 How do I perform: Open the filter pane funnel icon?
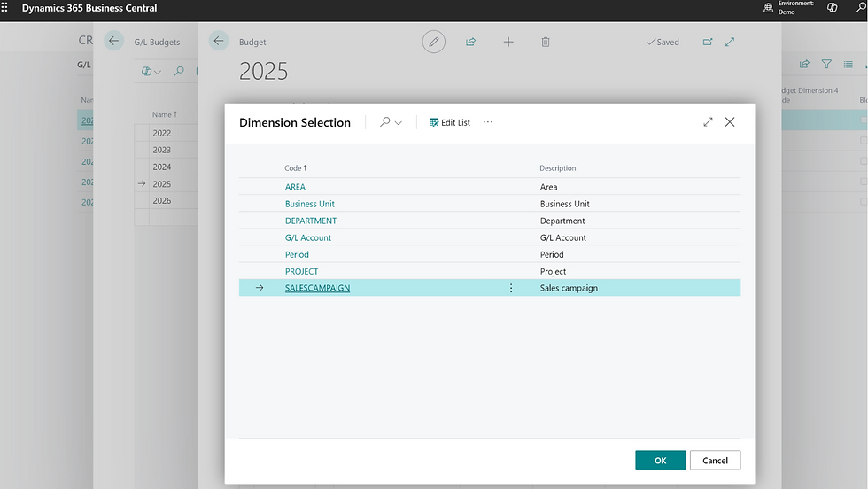pos(826,65)
